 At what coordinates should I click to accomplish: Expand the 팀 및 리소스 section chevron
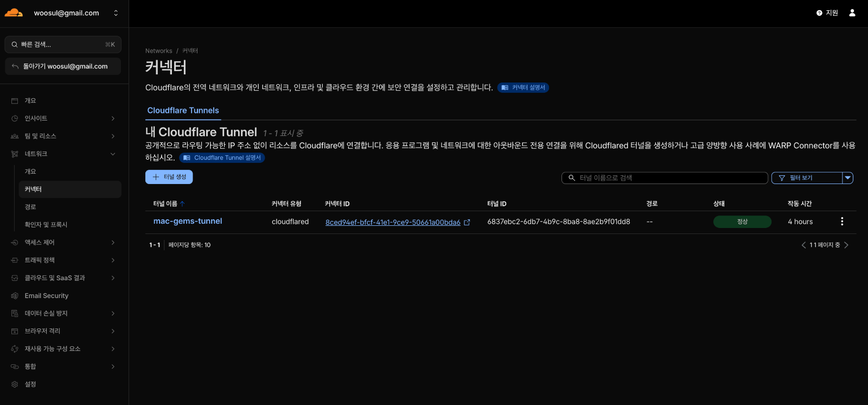tap(113, 136)
